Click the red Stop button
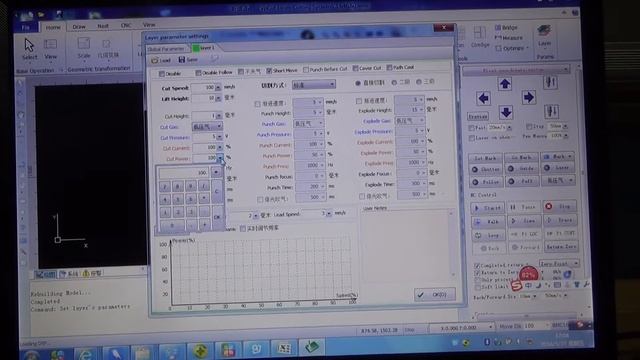Screen dimensions: 640x360 click(x=560, y=206)
